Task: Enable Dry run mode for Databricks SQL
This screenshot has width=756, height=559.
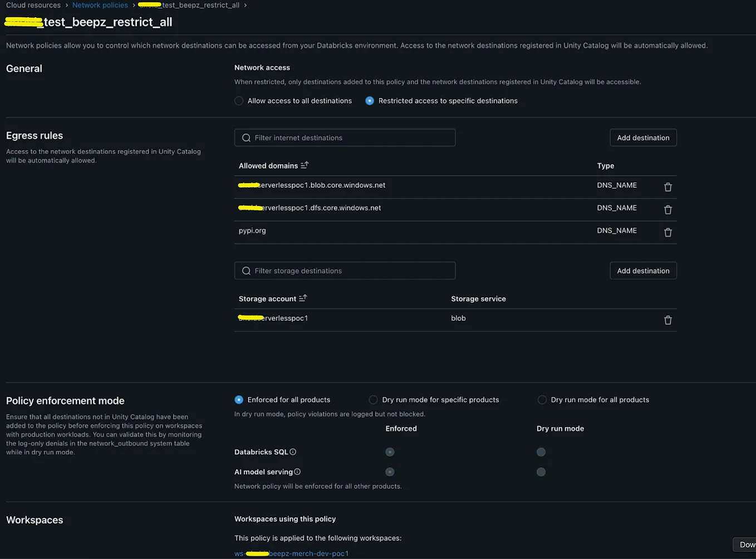Action: (541, 452)
